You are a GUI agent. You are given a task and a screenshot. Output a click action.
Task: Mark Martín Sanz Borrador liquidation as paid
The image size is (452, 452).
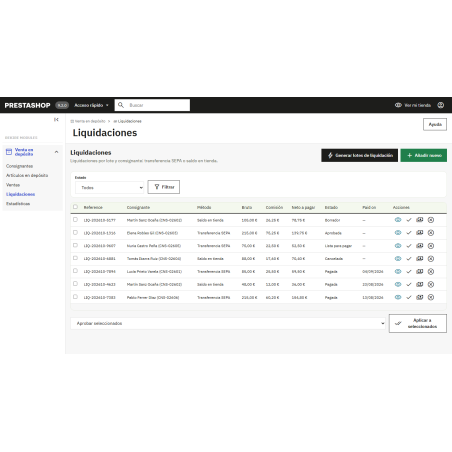pos(420,220)
